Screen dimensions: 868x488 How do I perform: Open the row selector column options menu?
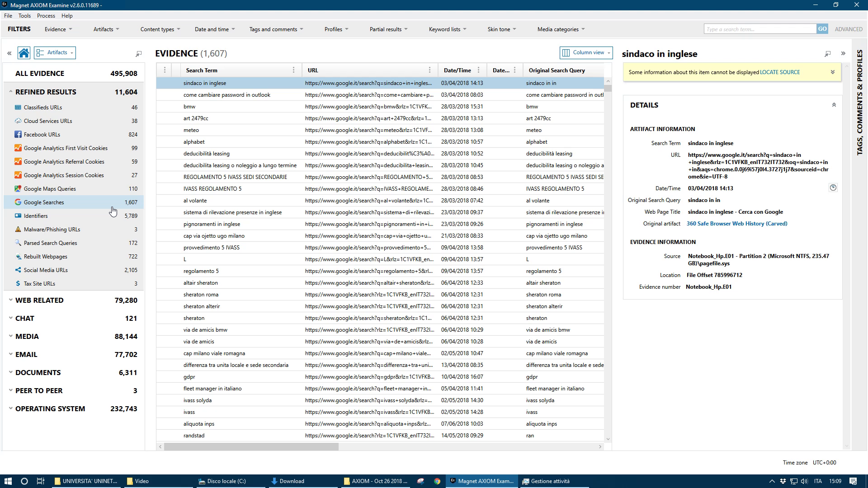coord(165,70)
